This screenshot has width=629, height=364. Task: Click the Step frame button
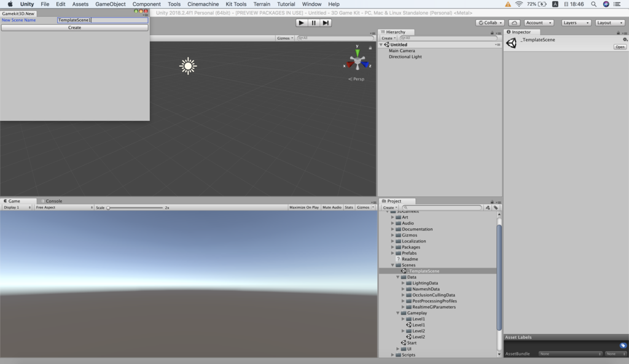pyautogui.click(x=326, y=23)
